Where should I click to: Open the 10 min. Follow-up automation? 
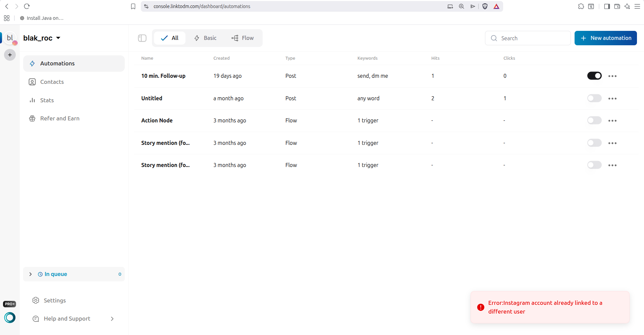163,76
